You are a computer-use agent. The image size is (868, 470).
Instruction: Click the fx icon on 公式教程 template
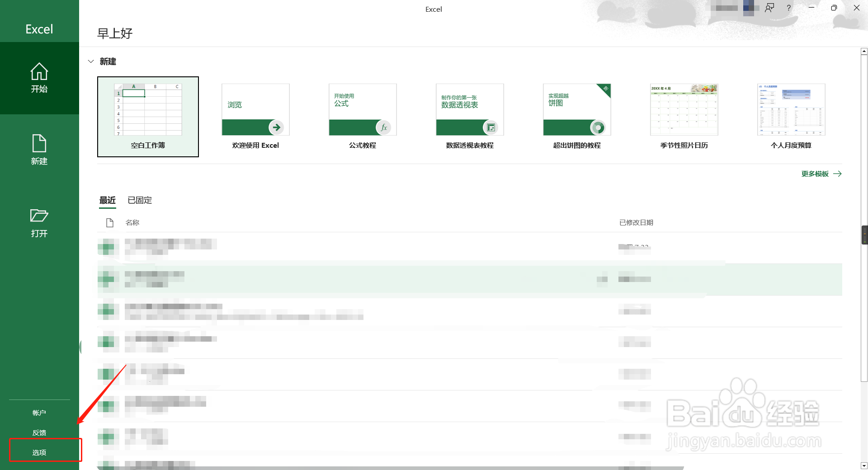383,127
